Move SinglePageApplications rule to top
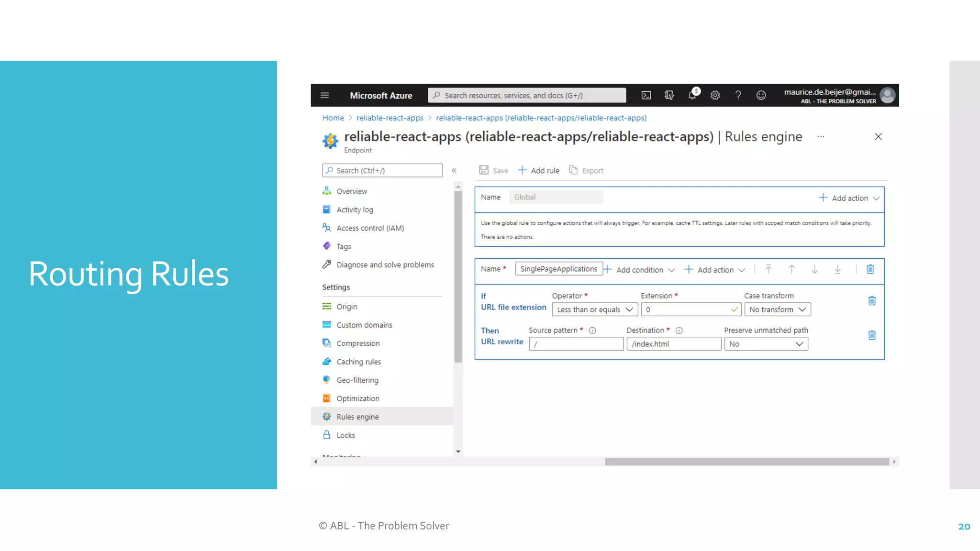The width and height of the screenshot is (980, 551). (768, 269)
